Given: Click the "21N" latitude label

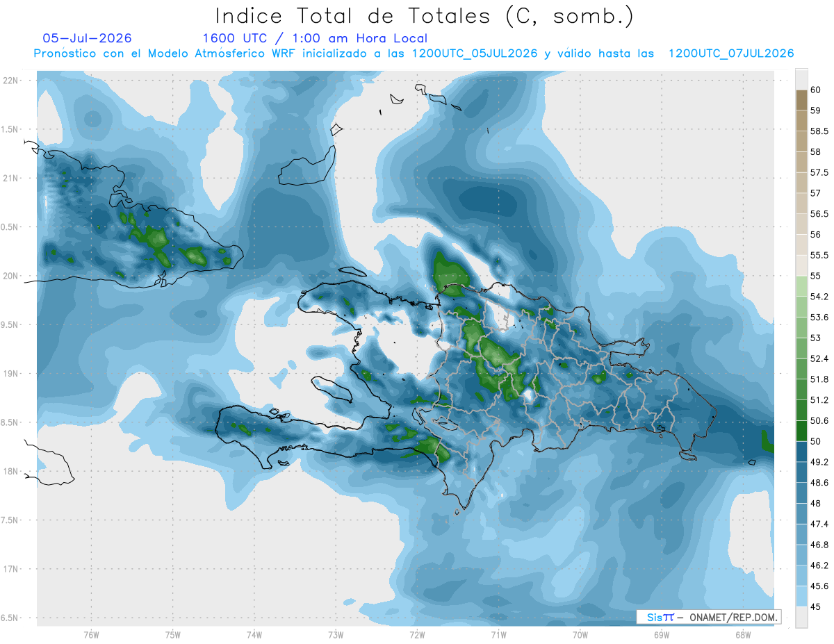Looking at the screenshot, I should 12,178.
